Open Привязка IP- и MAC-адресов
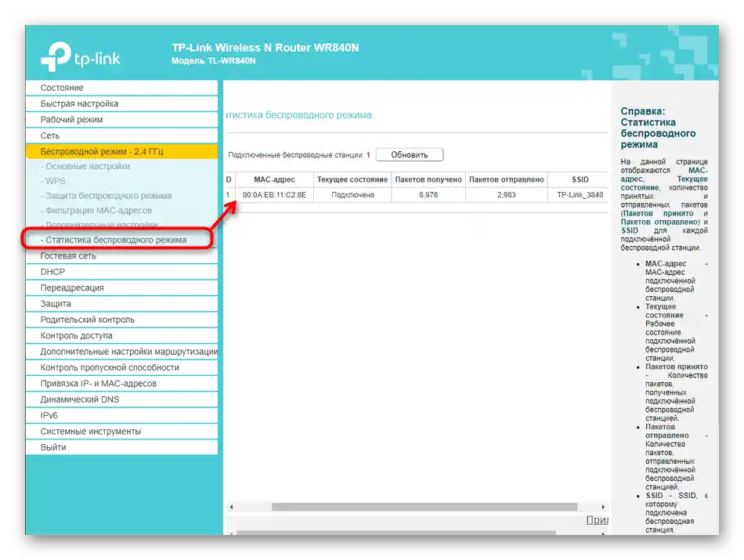 coord(121,384)
